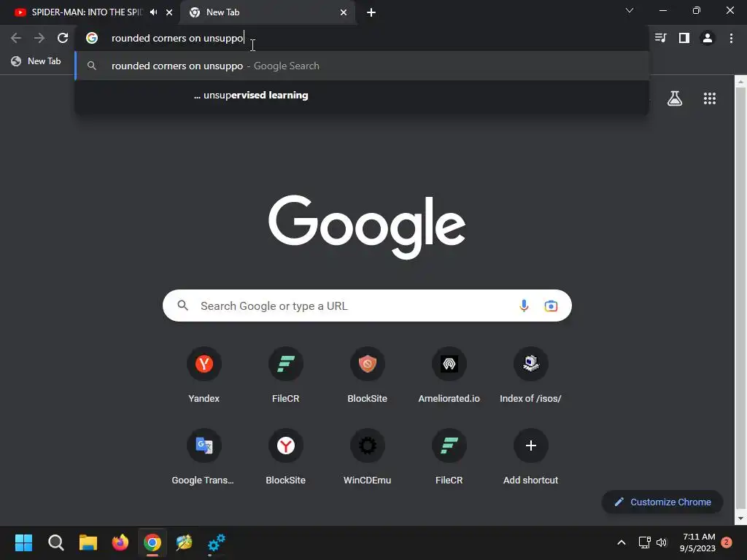Close the New Tab tab

pyautogui.click(x=344, y=12)
